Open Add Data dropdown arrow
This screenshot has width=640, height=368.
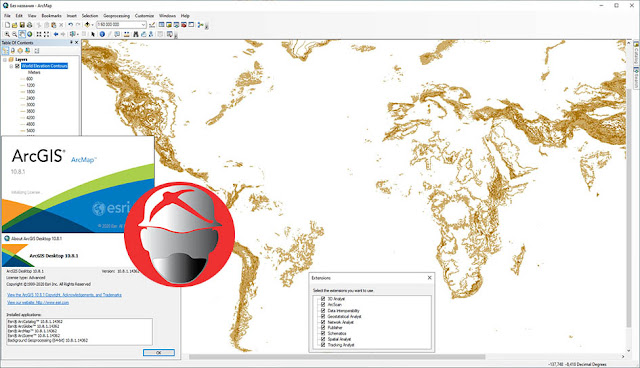[93, 25]
